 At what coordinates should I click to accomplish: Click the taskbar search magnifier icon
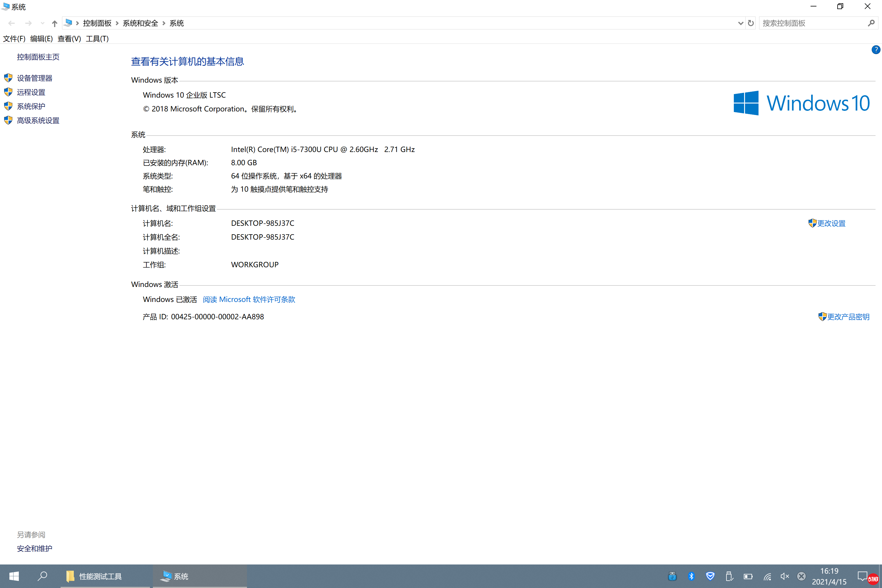pyautogui.click(x=42, y=576)
